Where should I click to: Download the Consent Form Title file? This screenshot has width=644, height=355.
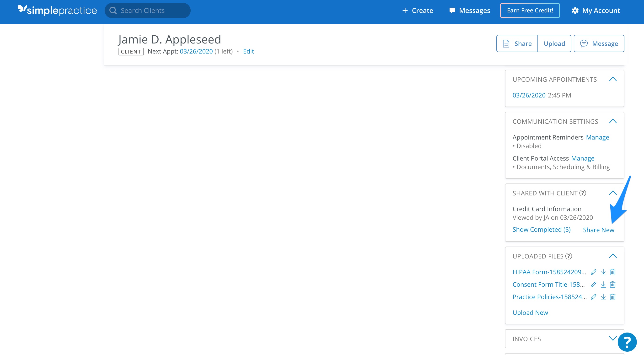603,285
